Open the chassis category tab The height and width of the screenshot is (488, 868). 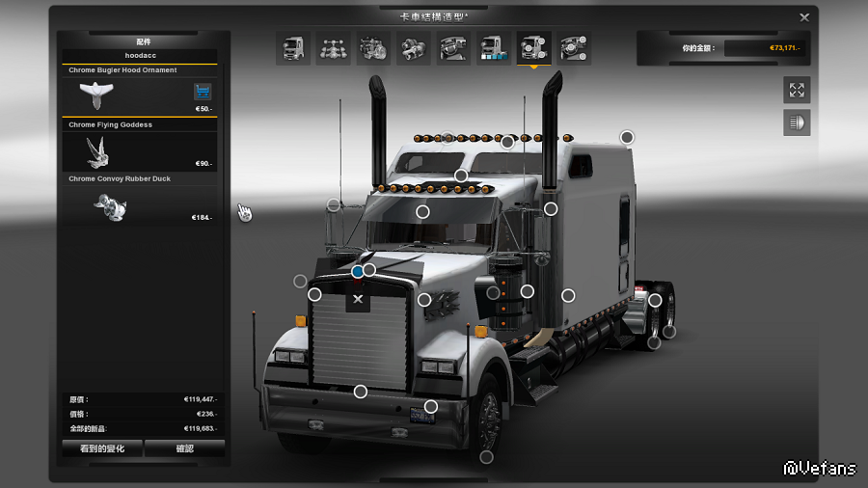coord(333,48)
